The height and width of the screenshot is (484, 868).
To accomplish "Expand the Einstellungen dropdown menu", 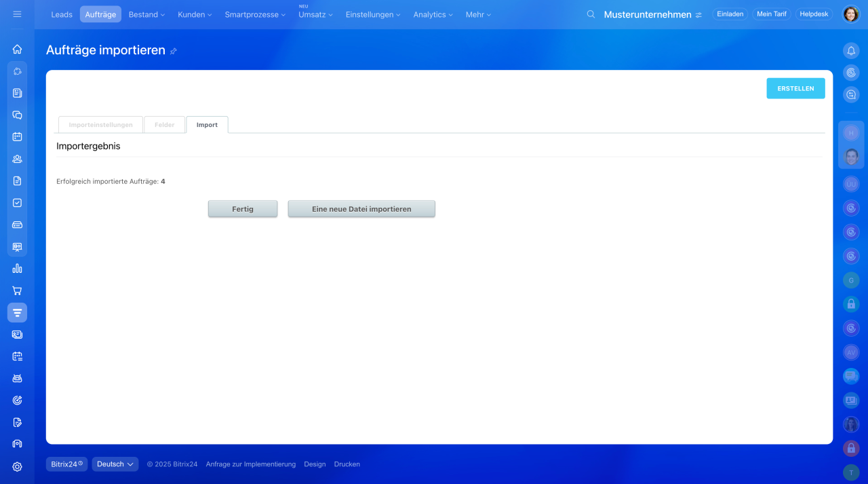I will click(373, 14).
